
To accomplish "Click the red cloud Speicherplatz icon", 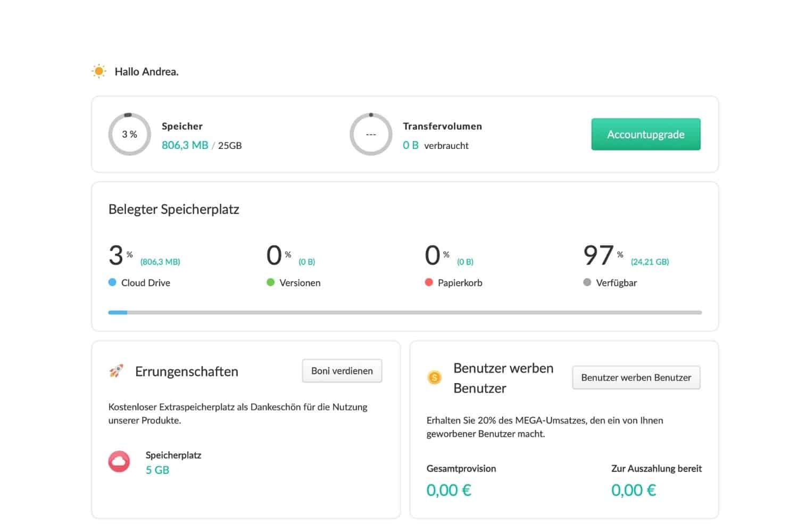I will [119, 462].
